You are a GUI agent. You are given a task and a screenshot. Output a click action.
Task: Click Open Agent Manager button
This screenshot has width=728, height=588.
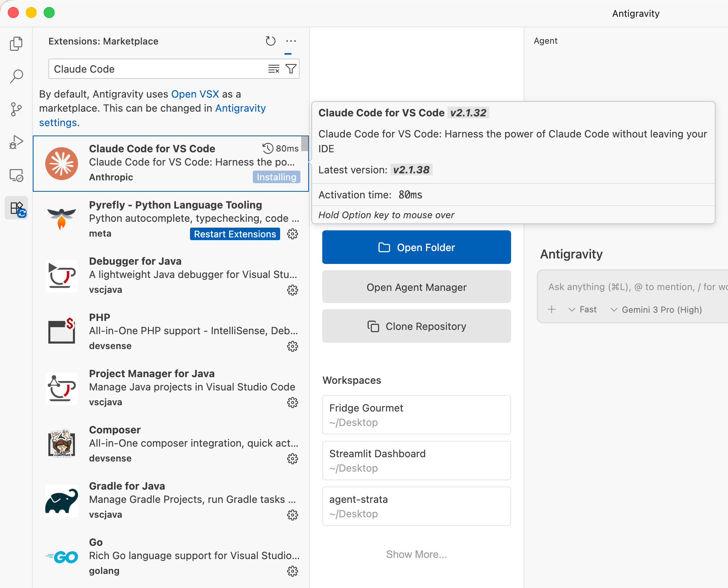(416, 287)
